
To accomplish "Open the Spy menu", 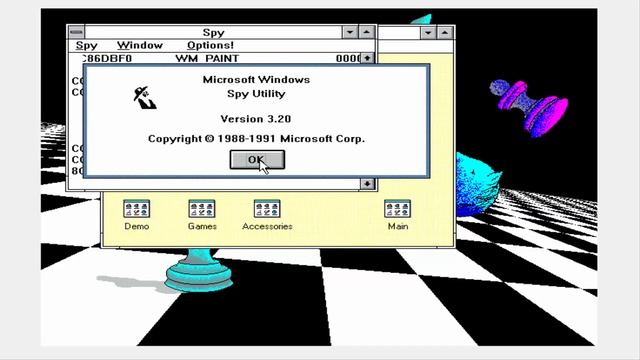I will click(87, 45).
